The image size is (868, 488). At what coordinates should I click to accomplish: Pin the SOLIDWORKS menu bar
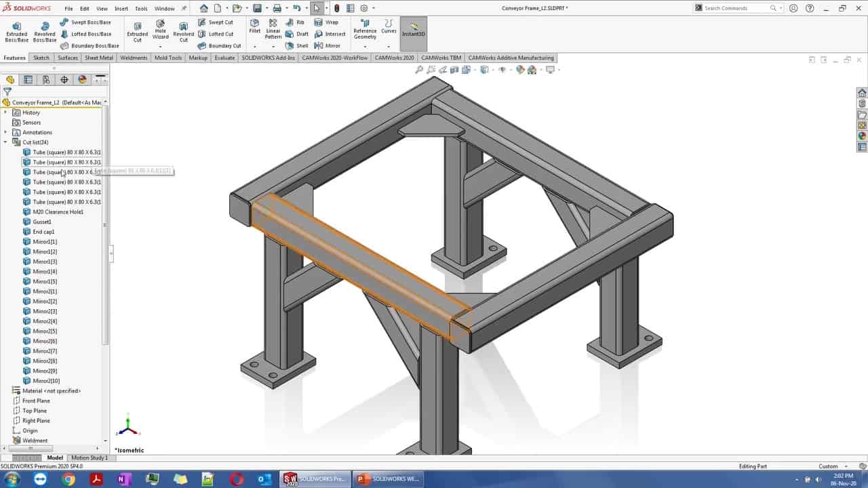(x=184, y=9)
